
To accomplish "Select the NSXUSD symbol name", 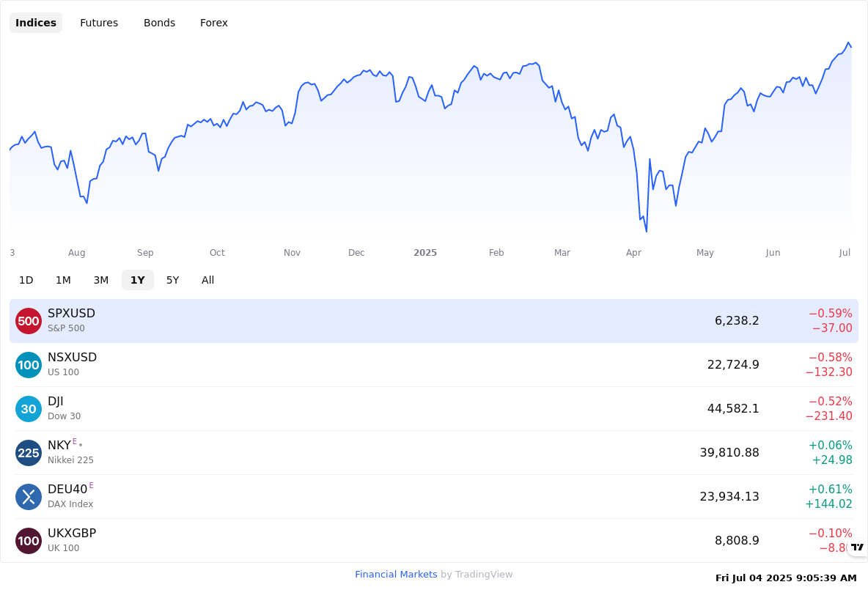I will pos(72,358).
